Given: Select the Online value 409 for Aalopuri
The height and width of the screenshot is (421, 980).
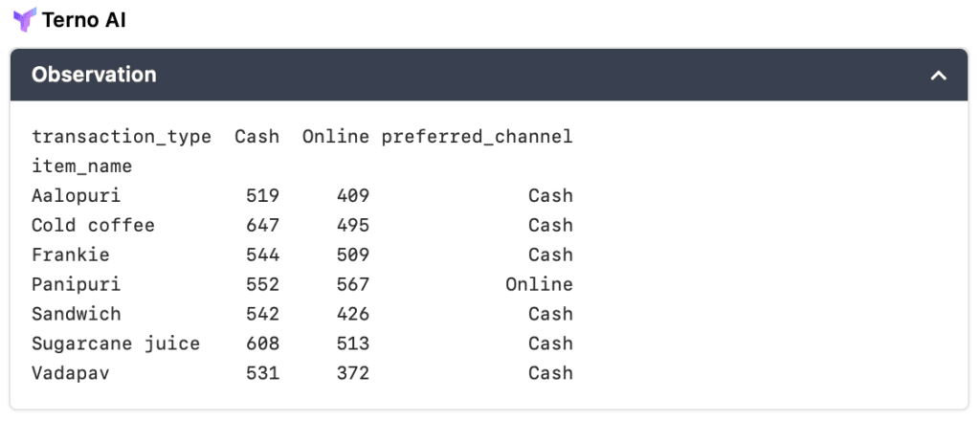Looking at the screenshot, I should click(x=352, y=196).
